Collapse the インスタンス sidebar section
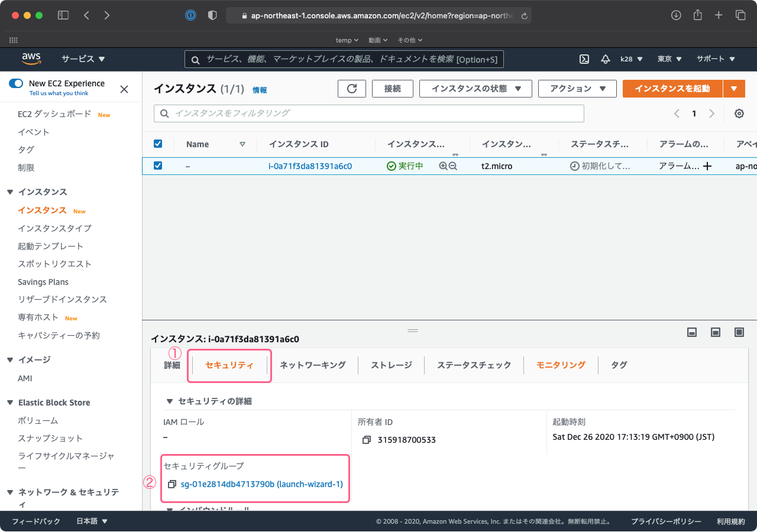The image size is (757, 532). tap(10, 192)
